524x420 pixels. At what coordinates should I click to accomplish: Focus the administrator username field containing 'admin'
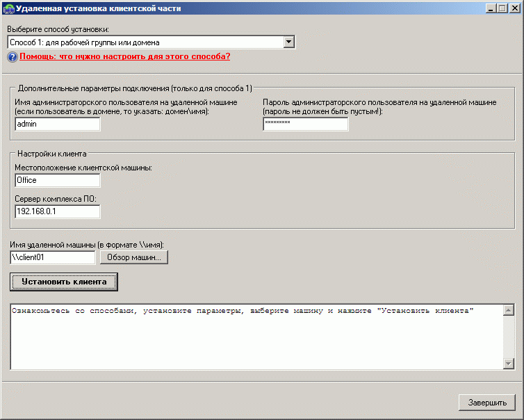point(57,124)
